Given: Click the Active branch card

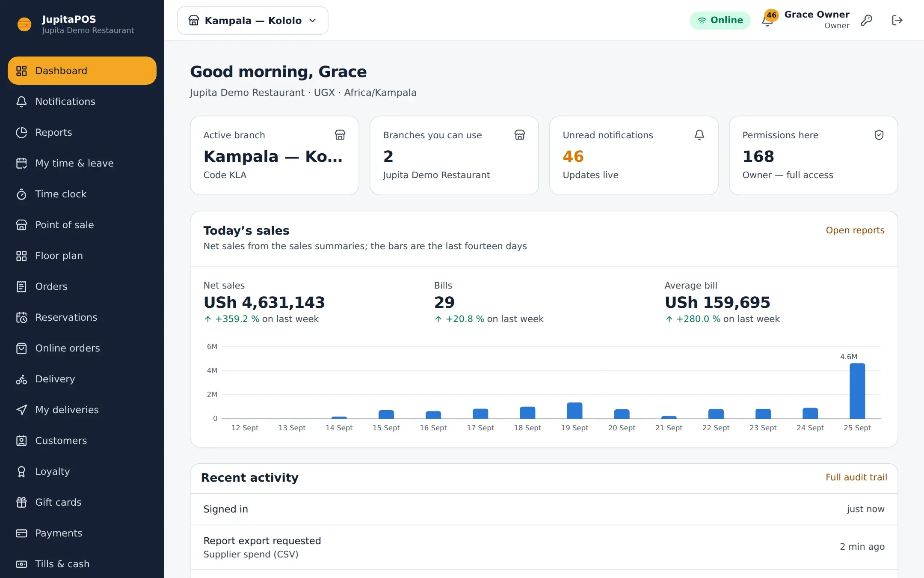Looking at the screenshot, I should 274,155.
